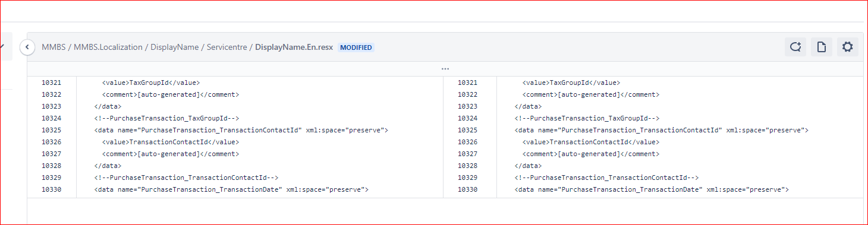Click TaxGroupId value line in left pane
Image resolution: width=868 pixels, height=225 pixels.
tap(151, 83)
